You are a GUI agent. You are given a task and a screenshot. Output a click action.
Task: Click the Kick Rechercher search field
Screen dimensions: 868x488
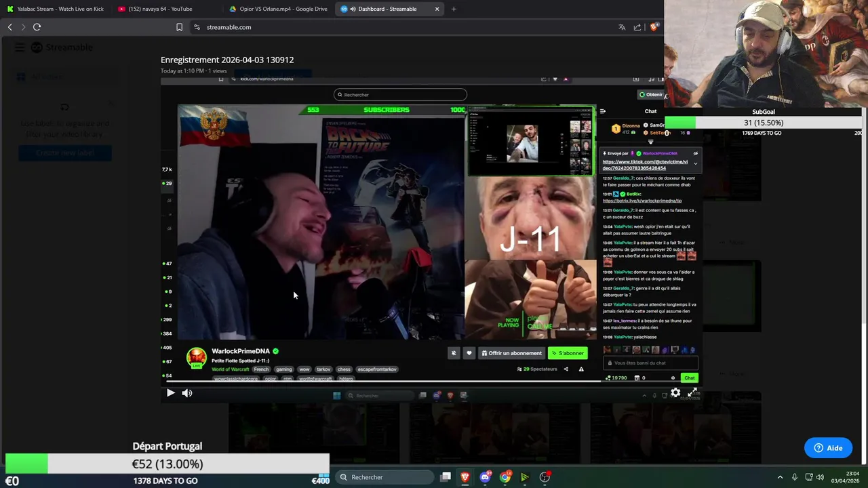400,95
